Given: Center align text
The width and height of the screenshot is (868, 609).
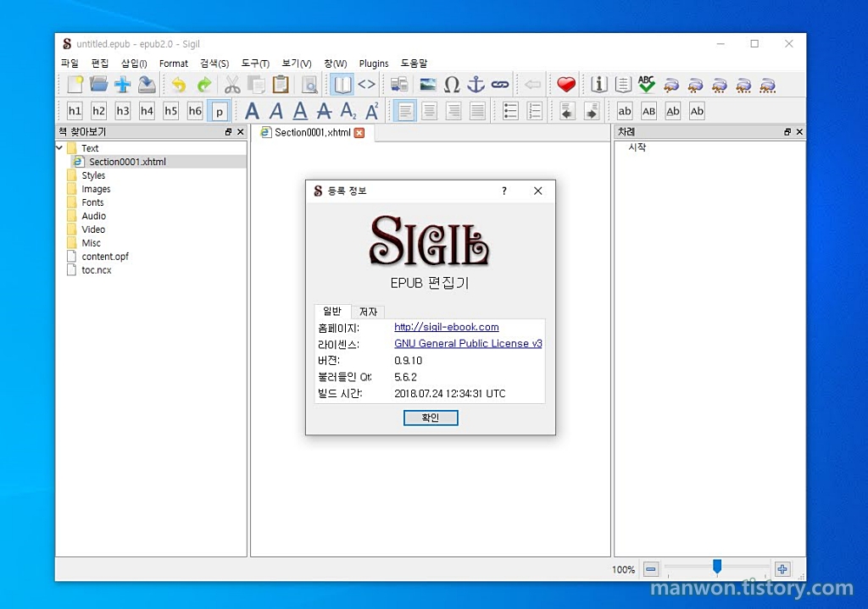Looking at the screenshot, I should 429,111.
